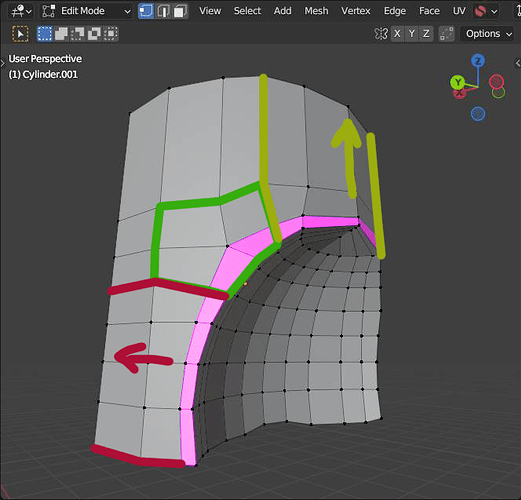Open the View menu
Screen dimensions: 521x500
[210, 11]
